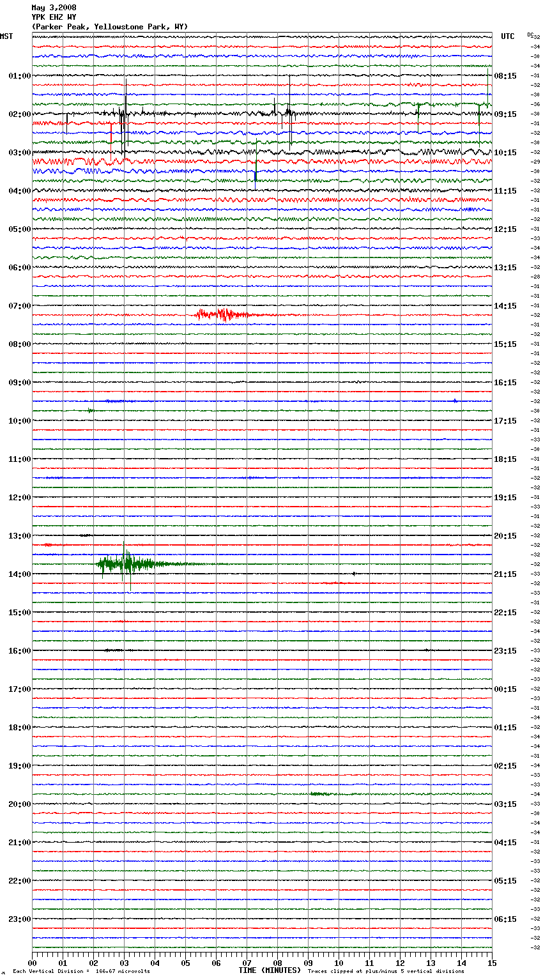
Task: Select the MST label "16:00"
Action: (20, 651)
